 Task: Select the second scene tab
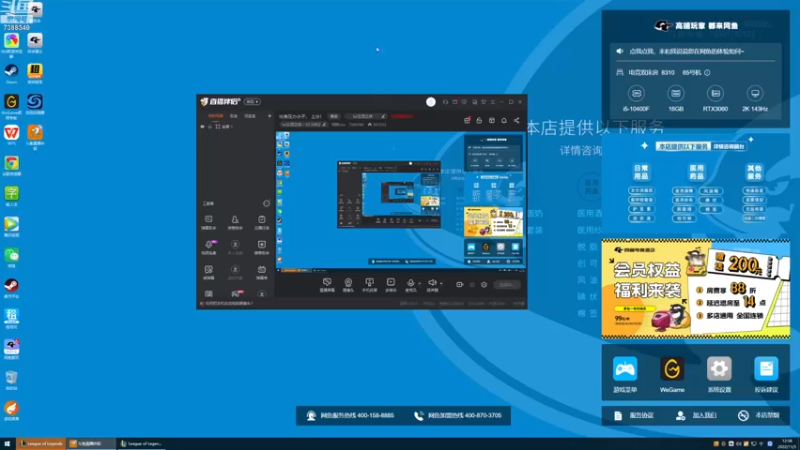(234, 116)
